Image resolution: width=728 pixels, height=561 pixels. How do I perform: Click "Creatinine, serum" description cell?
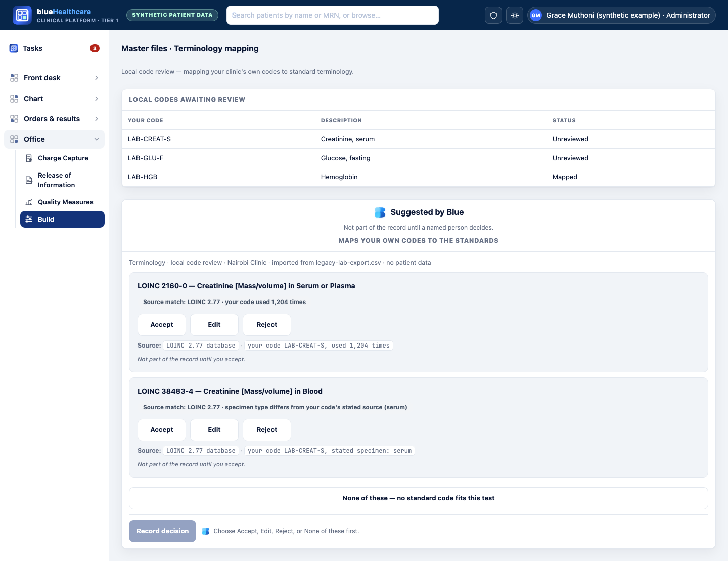tap(348, 139)
